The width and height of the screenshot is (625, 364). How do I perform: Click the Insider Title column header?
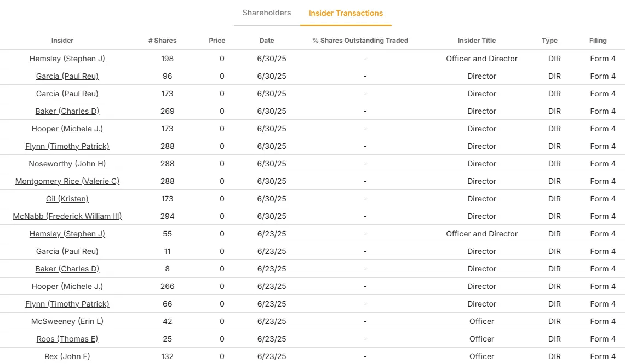pyautogui.click(x=477, y=40)
